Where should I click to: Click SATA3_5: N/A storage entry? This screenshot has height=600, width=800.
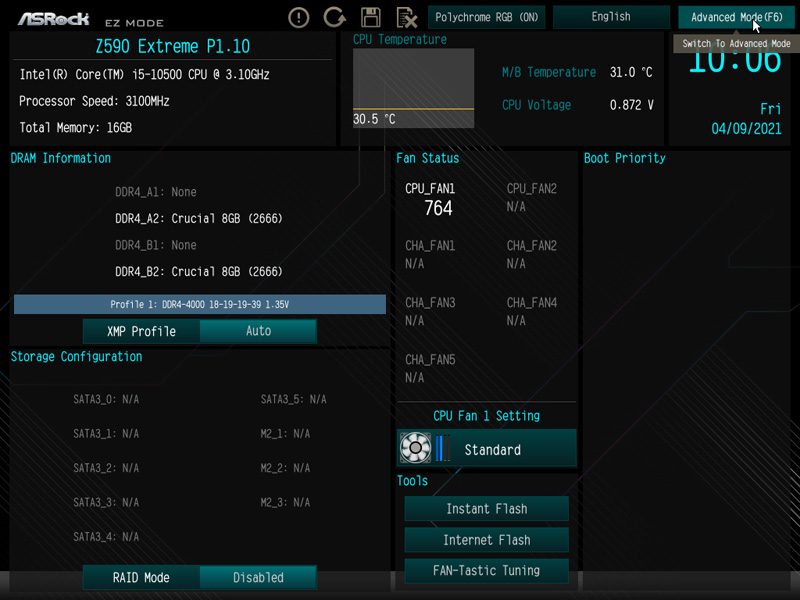coord(293,399)
